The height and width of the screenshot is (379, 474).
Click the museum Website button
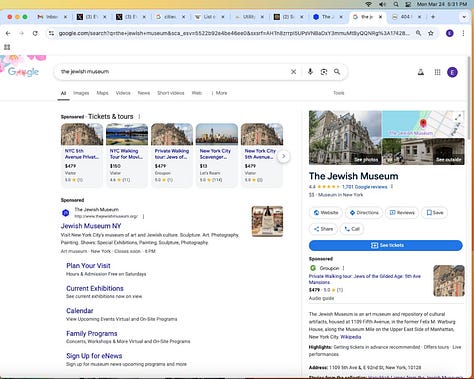pos(326,213)
